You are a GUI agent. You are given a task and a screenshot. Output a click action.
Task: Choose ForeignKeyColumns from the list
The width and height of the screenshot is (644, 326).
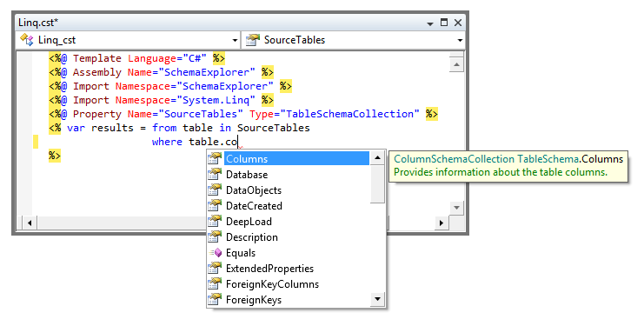tap(272, 284)
